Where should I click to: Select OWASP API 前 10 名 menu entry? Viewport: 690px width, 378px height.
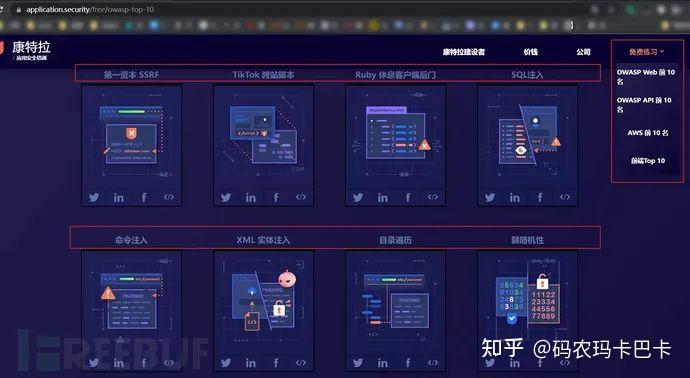pyautogui.click(x=644, y=105)
